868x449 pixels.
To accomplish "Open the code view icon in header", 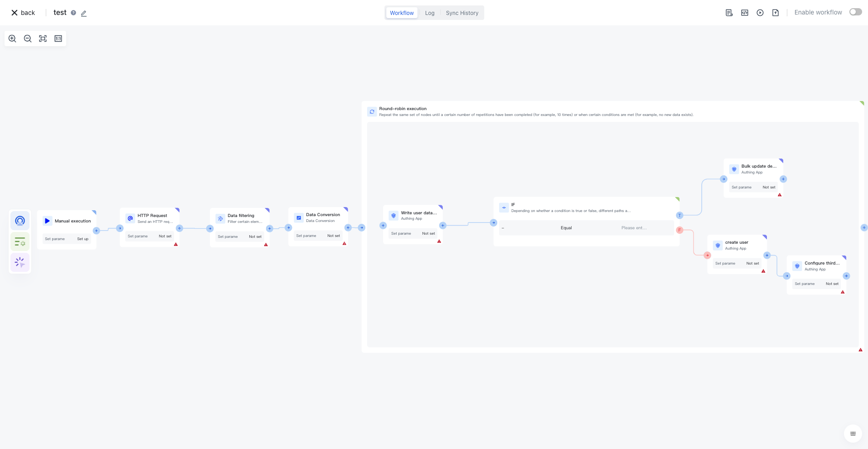I will click(x=745, y=13).
